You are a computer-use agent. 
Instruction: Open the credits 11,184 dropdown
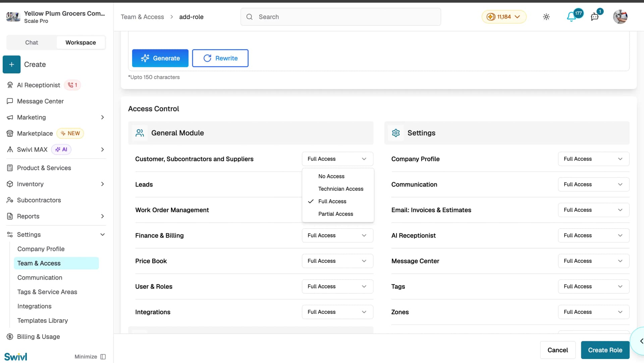point(504,17)
